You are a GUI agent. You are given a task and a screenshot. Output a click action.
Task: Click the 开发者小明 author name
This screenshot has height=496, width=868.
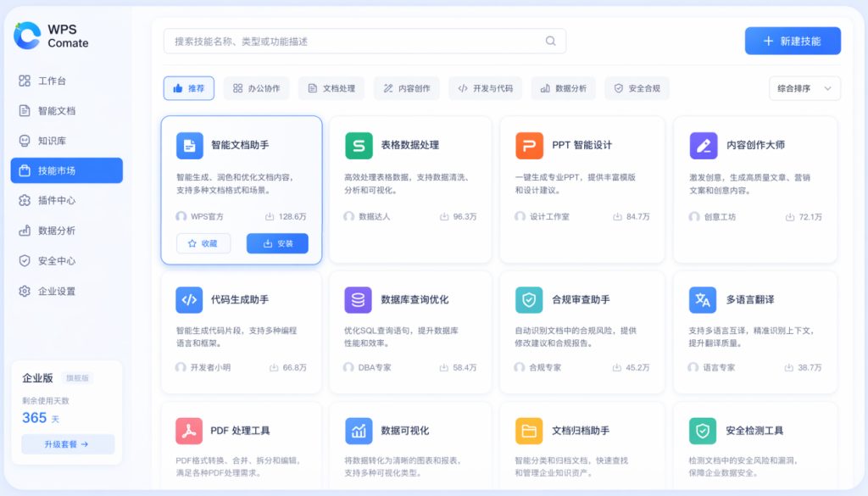[x=210, y=368]
